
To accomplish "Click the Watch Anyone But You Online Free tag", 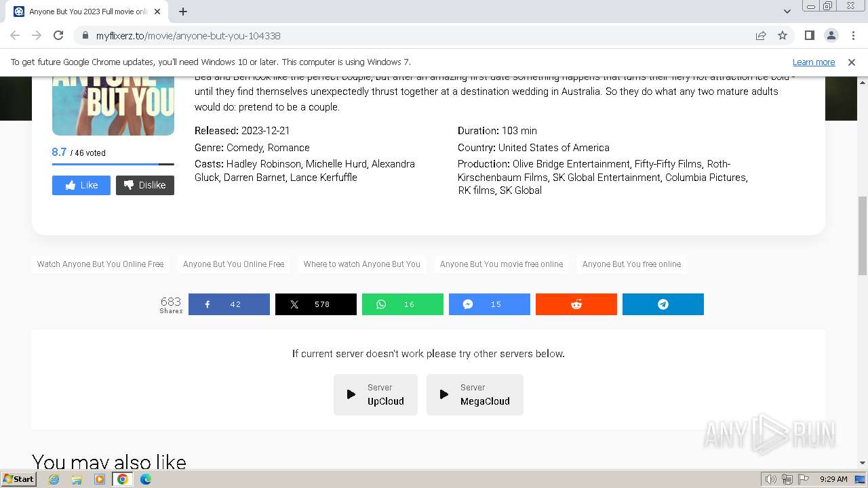I will click(100, 264).
